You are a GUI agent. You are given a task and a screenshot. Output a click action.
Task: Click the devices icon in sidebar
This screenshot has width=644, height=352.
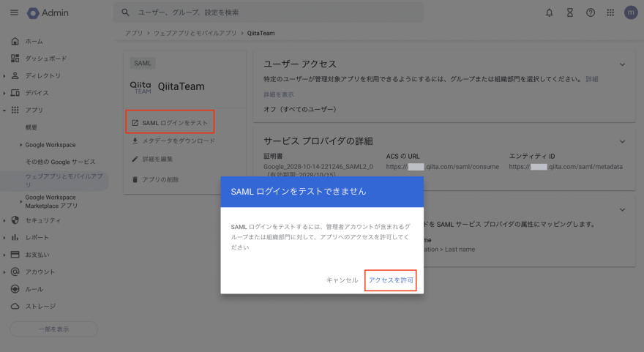click(15, 93)
